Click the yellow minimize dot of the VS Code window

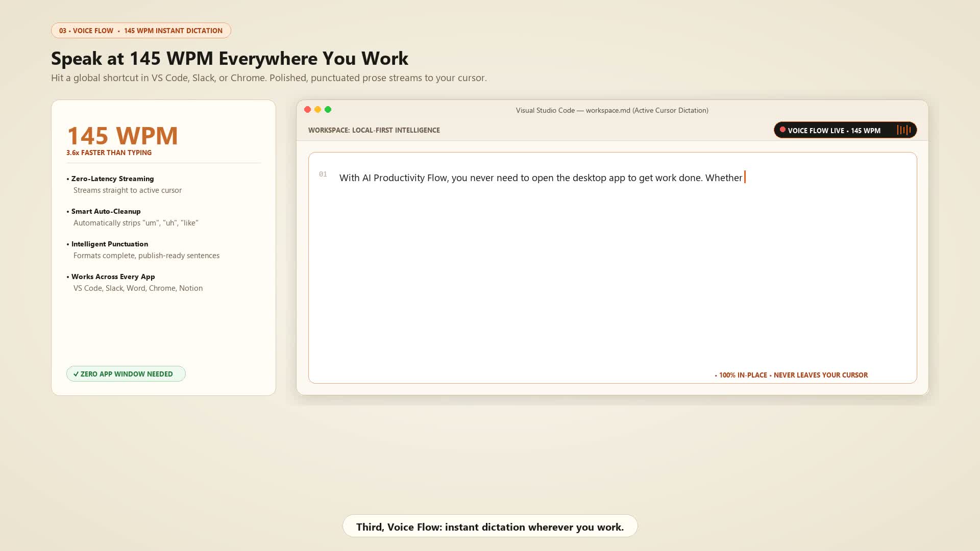[317, 110]
